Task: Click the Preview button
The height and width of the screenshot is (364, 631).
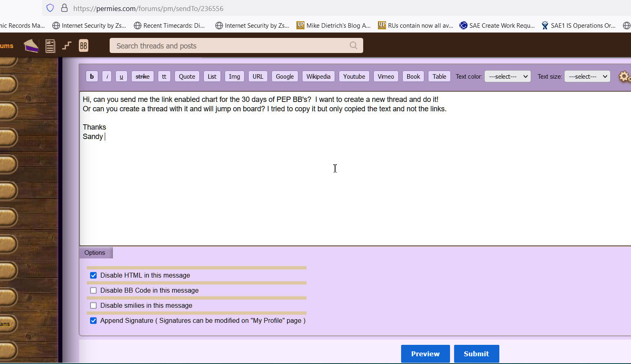Action: [425, 354]
